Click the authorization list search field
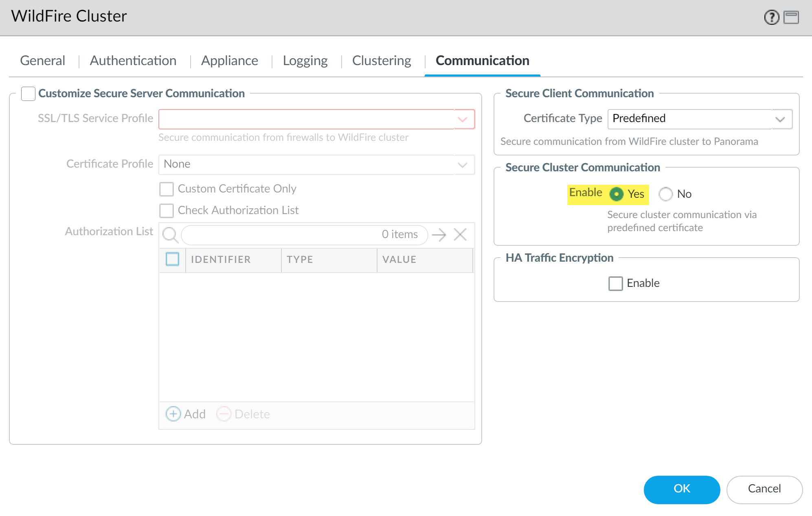812x516 pixels. tap(281, 235)
